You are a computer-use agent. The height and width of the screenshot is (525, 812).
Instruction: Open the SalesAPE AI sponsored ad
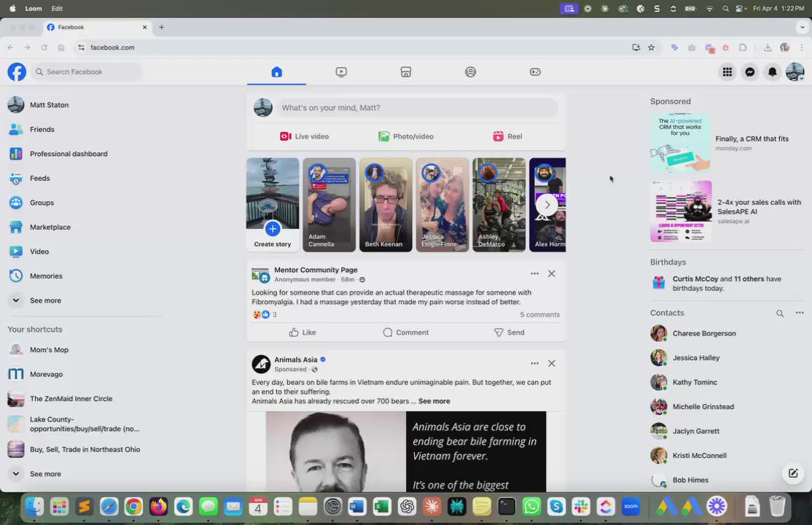[x=725, y=211]
